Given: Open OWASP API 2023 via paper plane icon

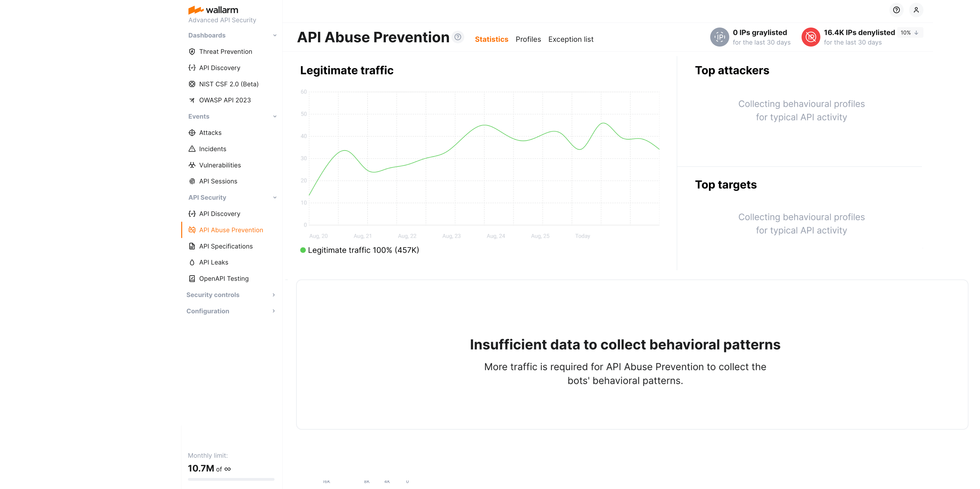Looking at the screenshot, I should click(192, 100).
